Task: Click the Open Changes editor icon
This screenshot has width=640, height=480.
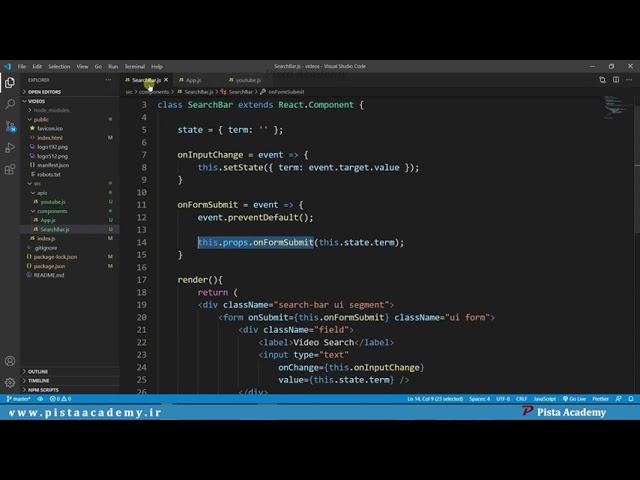Action: click(x=602, y=80)
